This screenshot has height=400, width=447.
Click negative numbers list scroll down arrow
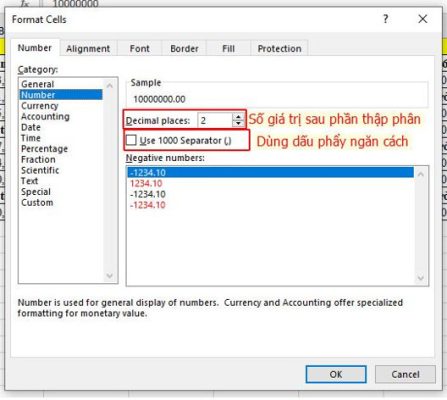[x=421, y=278]
